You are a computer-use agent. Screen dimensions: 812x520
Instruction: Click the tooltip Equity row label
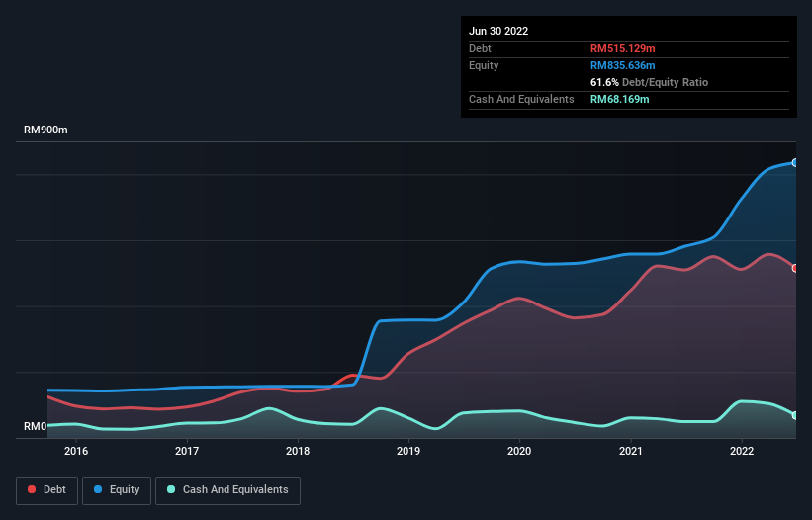tap(484, 65)
